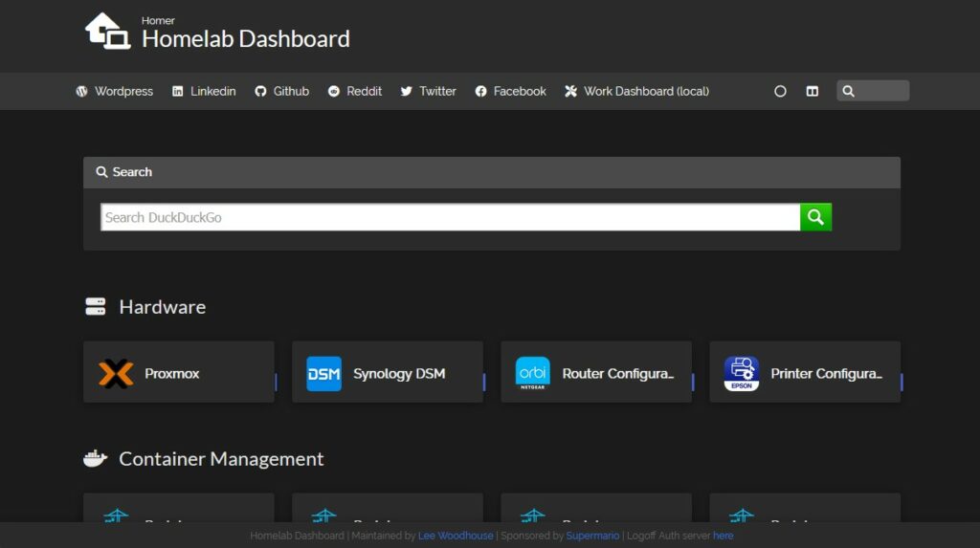Screen dimensions: 980x548
Task: Open the Proxmox card
Action: pos(179,372)
